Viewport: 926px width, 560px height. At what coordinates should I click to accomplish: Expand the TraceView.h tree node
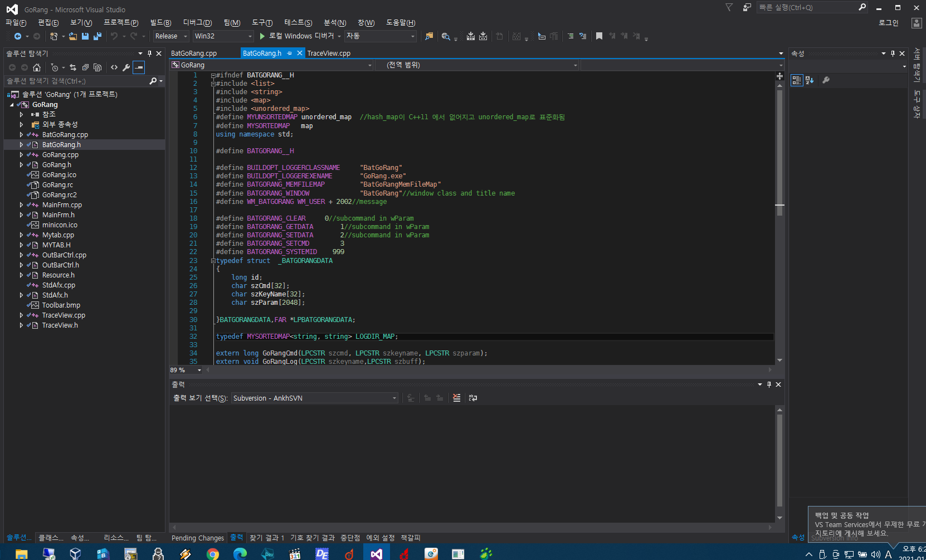pos(21,325)
